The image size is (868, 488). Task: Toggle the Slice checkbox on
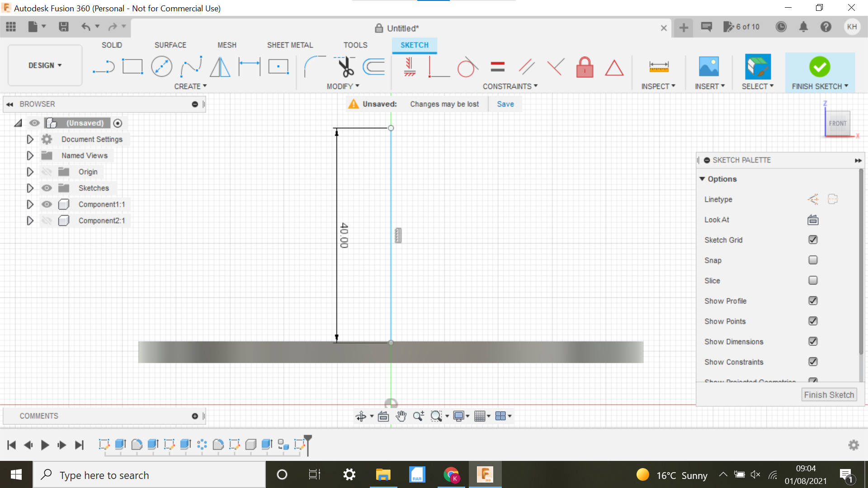(812, 280)
